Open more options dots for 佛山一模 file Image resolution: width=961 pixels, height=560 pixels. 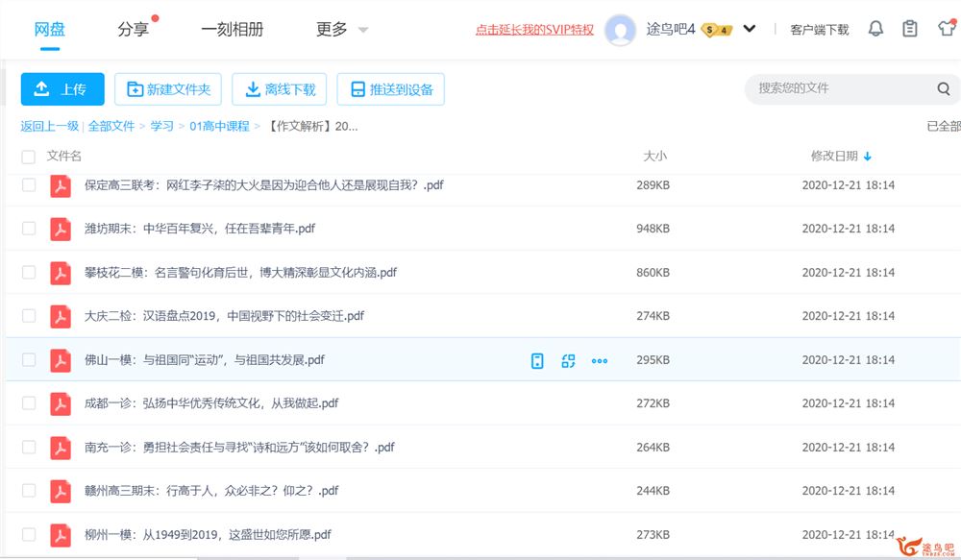coord(600,361)
